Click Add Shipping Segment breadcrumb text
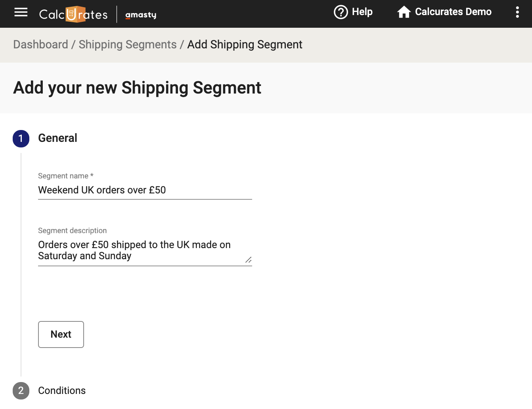Screen dimensions: 532x409 tap(245, 44)
